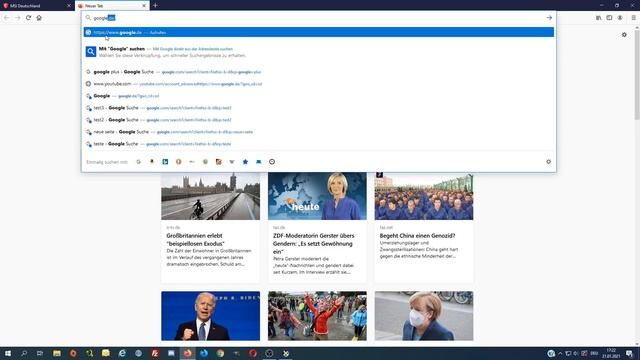Click the blue-uniformed crowd thumbnail

tap(424, 196)
